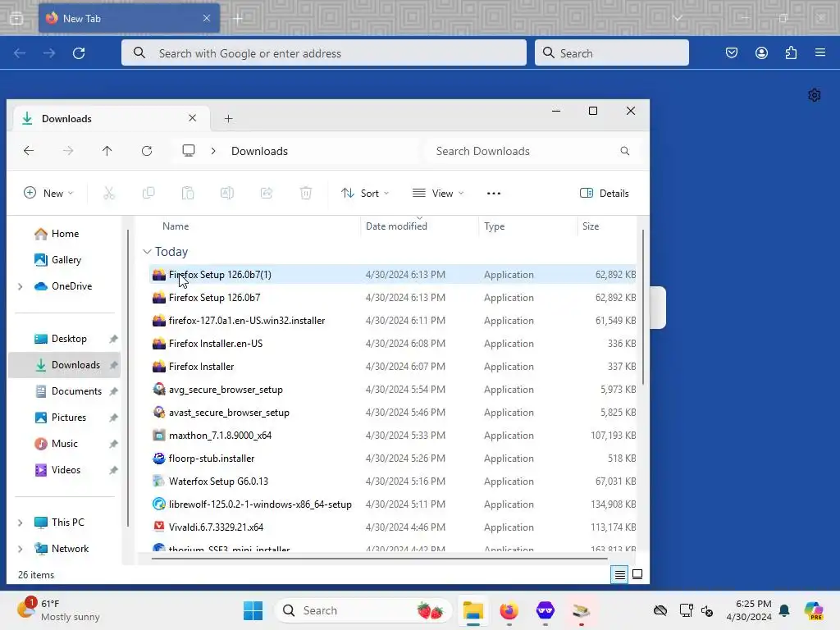
Task: Click the Firefox Search box
Action: pyautogui.click(x=611, y=52)
